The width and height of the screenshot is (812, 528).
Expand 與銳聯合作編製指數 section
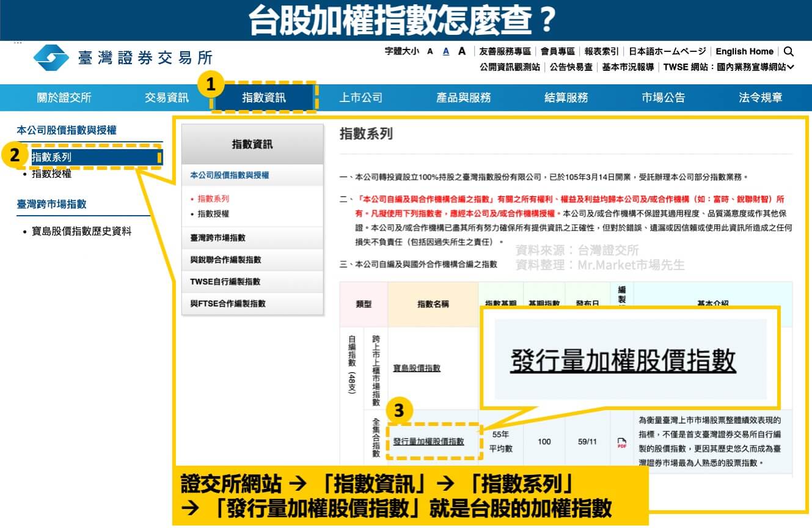pos(252,260)
